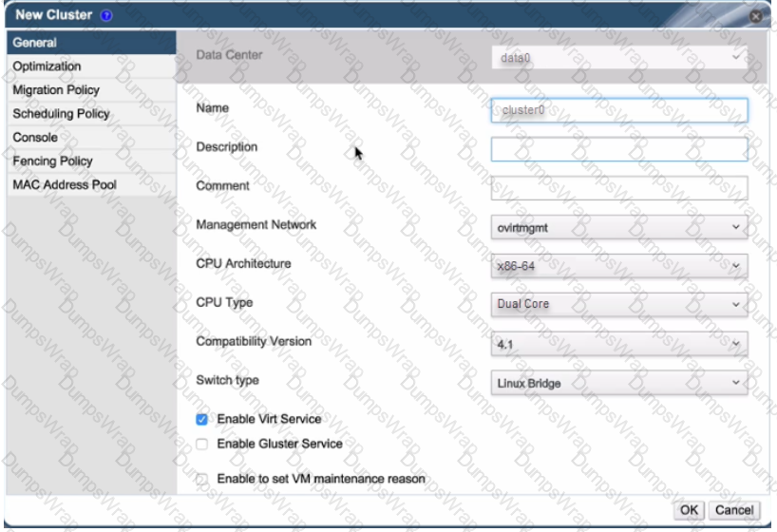Open MAC Address Pool section

(x=92, y=185)
